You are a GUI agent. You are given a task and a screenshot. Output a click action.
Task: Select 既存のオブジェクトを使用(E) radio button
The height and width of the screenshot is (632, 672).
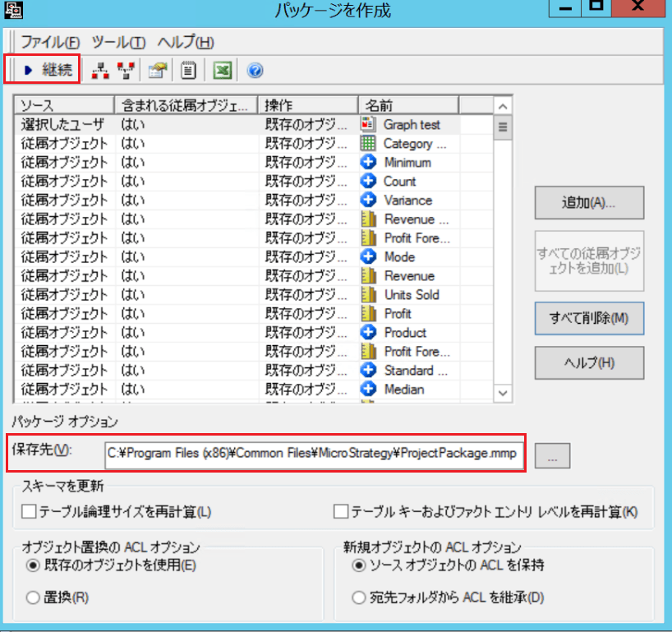[33, 565]
